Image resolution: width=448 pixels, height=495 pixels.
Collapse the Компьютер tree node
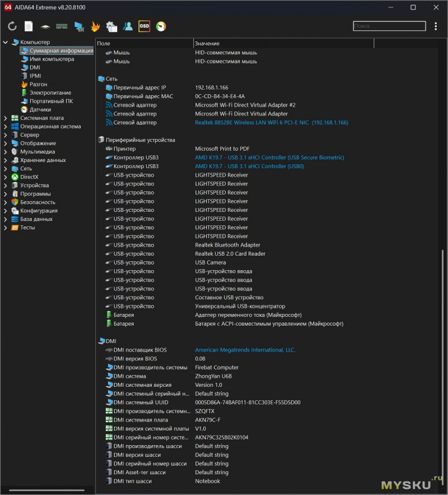pos(6,42)
